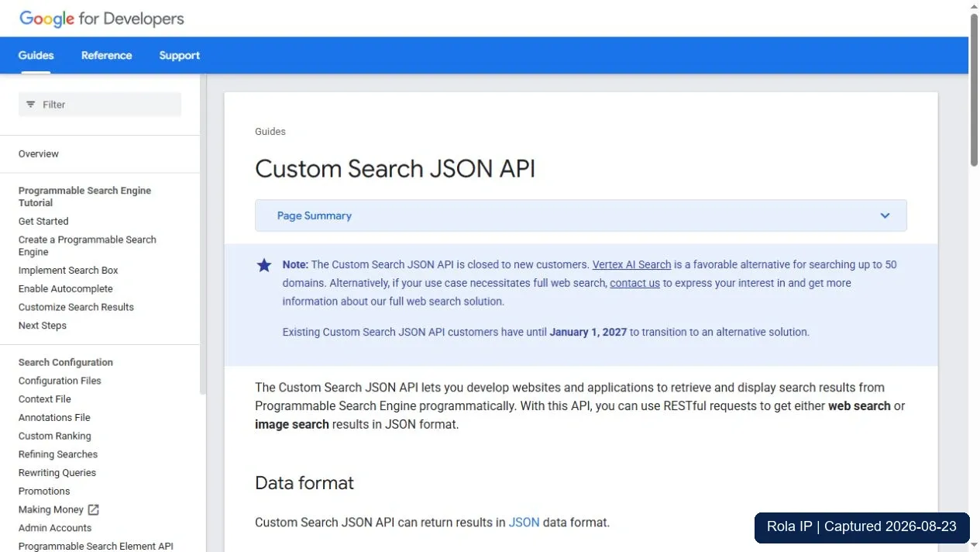Switch to the Guides tab
Image resolution: width=980 pixels, height=552 pixels.
(x=36, y=55)
